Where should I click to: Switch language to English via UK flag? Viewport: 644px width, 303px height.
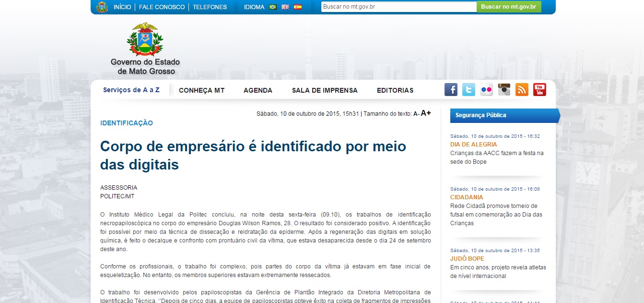coord(285,7)
